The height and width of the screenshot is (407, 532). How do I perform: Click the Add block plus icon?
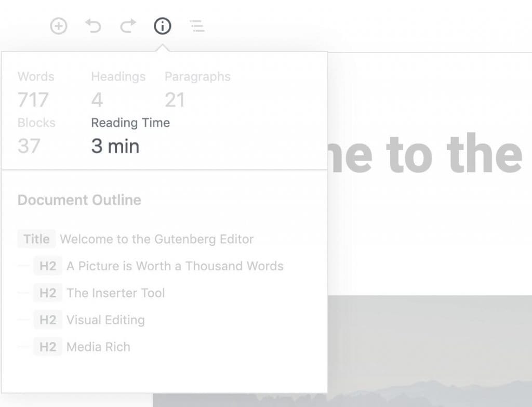coord(59,26)
